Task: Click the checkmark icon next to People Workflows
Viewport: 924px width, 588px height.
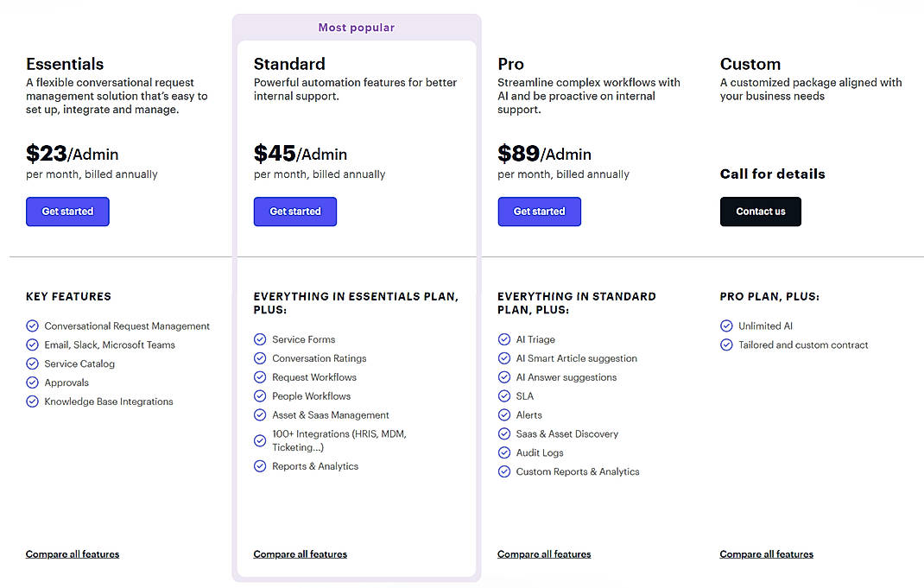Action: pyautogui.click(x=260, y=395)
